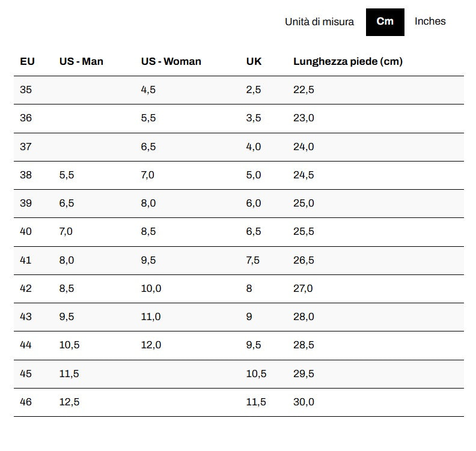Viewport: 476px width, 451px height.
Task: Select EU size 42 in the table
Action: [26, 289]
